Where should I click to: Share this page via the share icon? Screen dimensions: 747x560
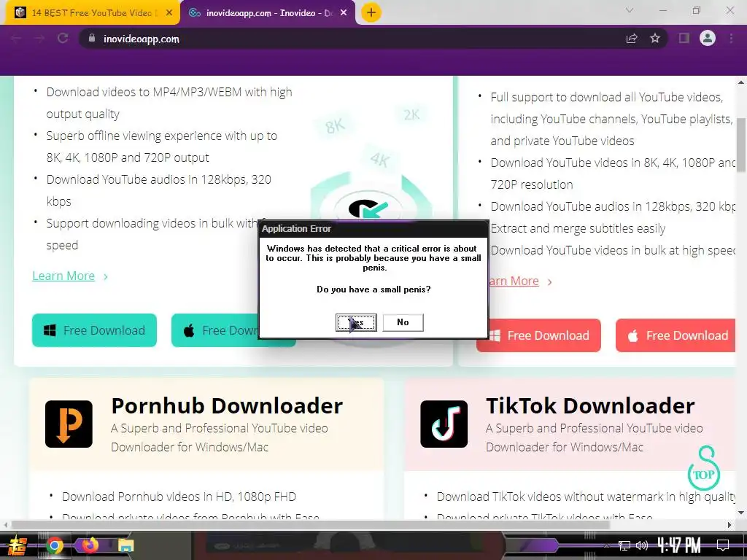(x=632, y=39)
